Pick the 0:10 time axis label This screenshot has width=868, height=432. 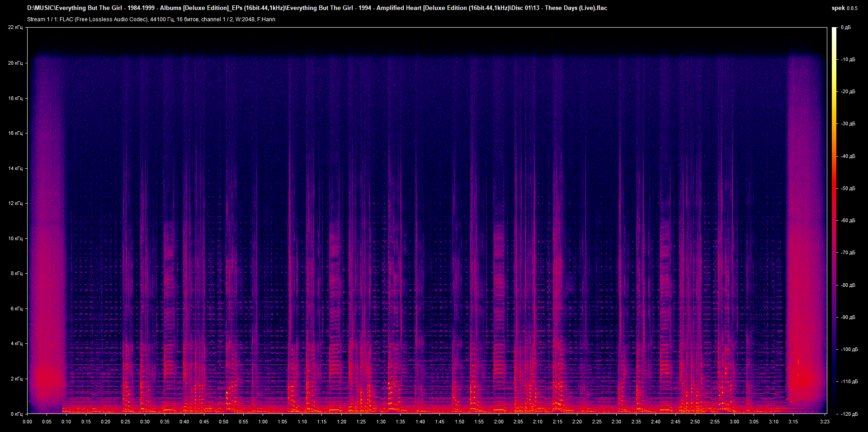(66, 422)
